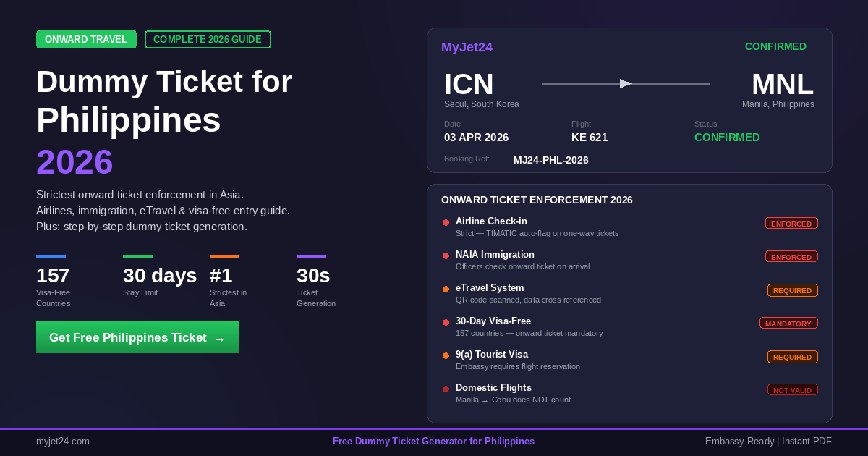Open the ONWARD TRAVEL tab
The height and width of the screenshot is (456, 868).
[86, 40]
